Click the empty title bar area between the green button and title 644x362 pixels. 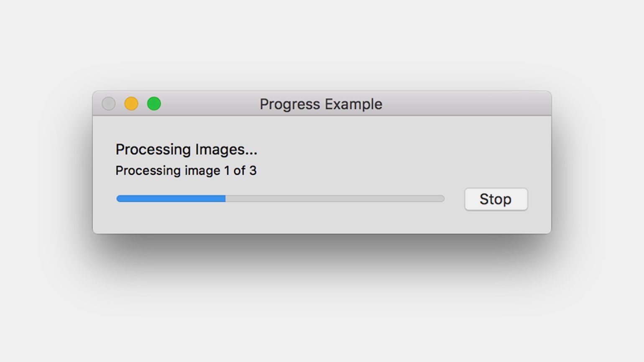(x=209, y=104)
